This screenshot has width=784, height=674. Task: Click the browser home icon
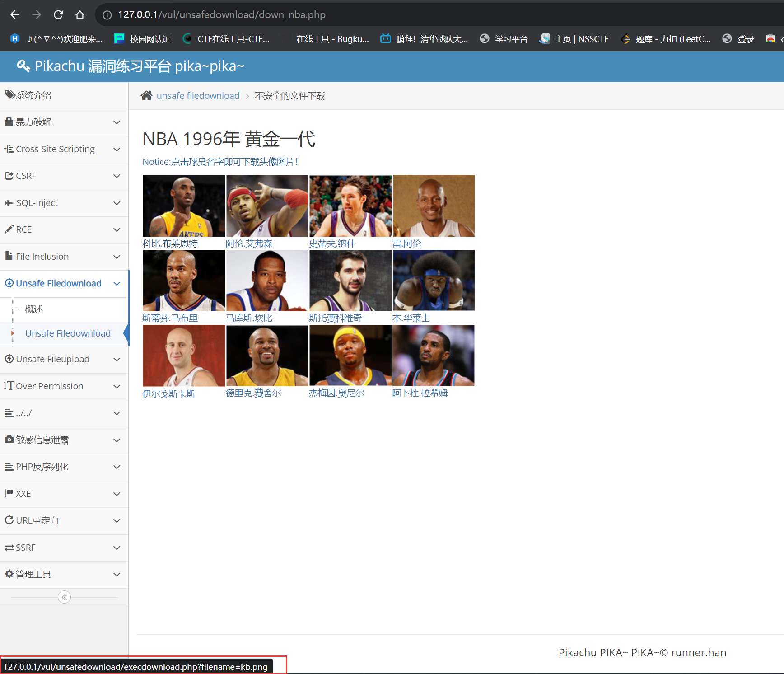(80, 15)
